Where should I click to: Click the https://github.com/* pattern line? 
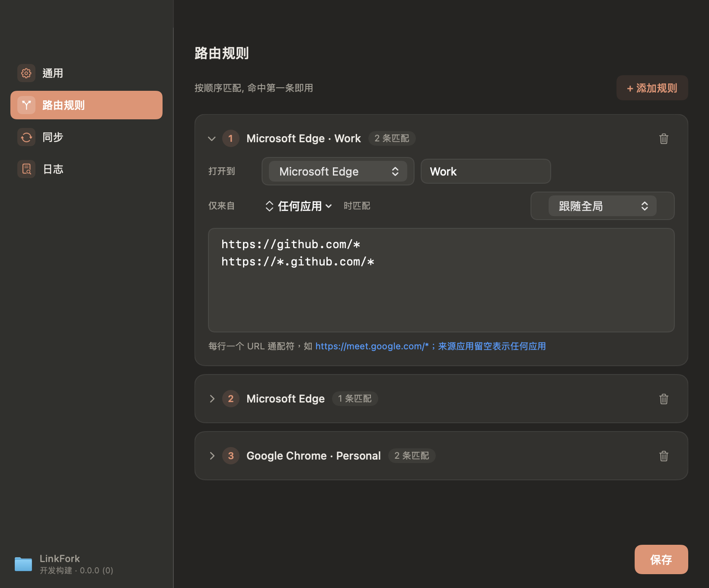coord(291,244)
